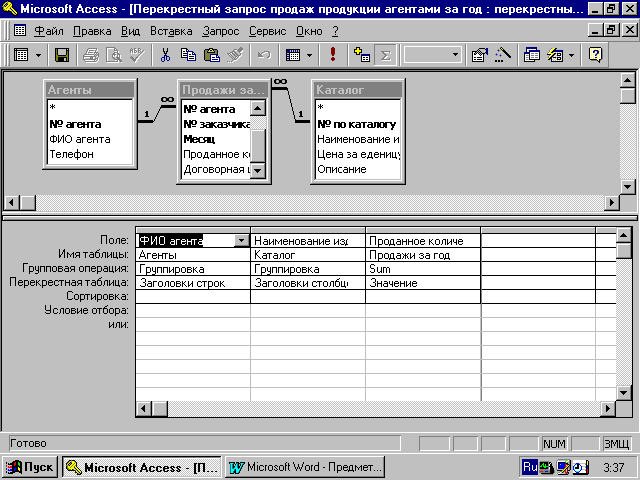The width and height of the screenshot is (640, 480).
Task: Click the New Object icon
Action: [x=555, y=55]
